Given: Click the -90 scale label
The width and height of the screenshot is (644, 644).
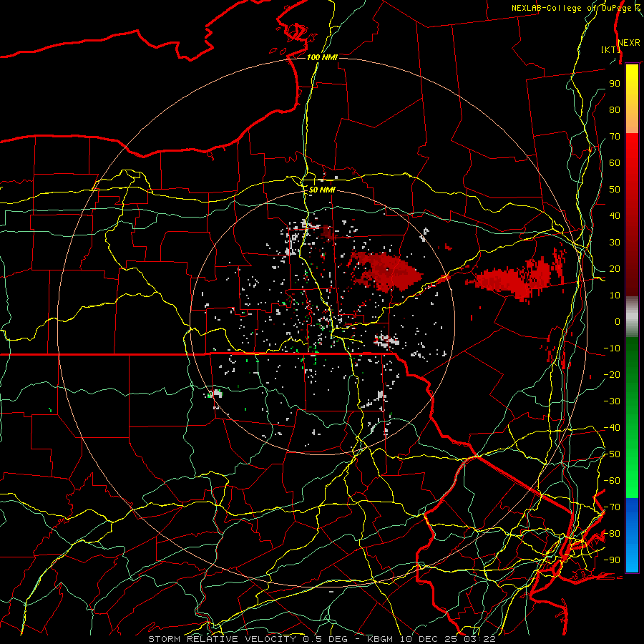Looking at the screenshot, I should (612, 560).
